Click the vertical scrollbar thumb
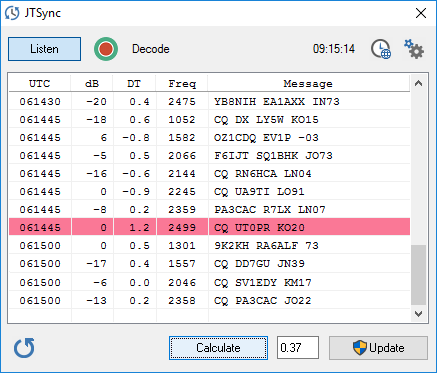Image resolution: width=437 pixels, height=373 pixels. coord(419,275)
